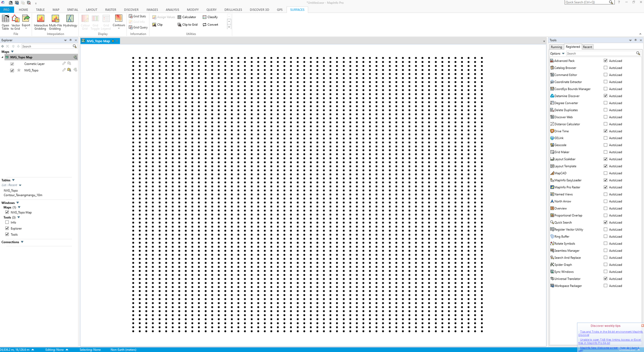Enable AutoLoad for Catalog Browser

pyautogui.click(x=605, y=68)
